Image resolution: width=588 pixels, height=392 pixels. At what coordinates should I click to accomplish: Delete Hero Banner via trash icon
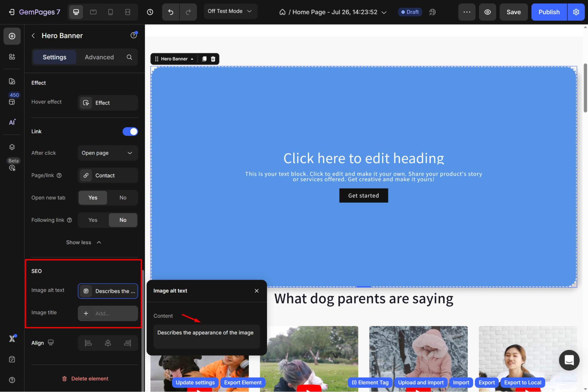click(213, 59)
